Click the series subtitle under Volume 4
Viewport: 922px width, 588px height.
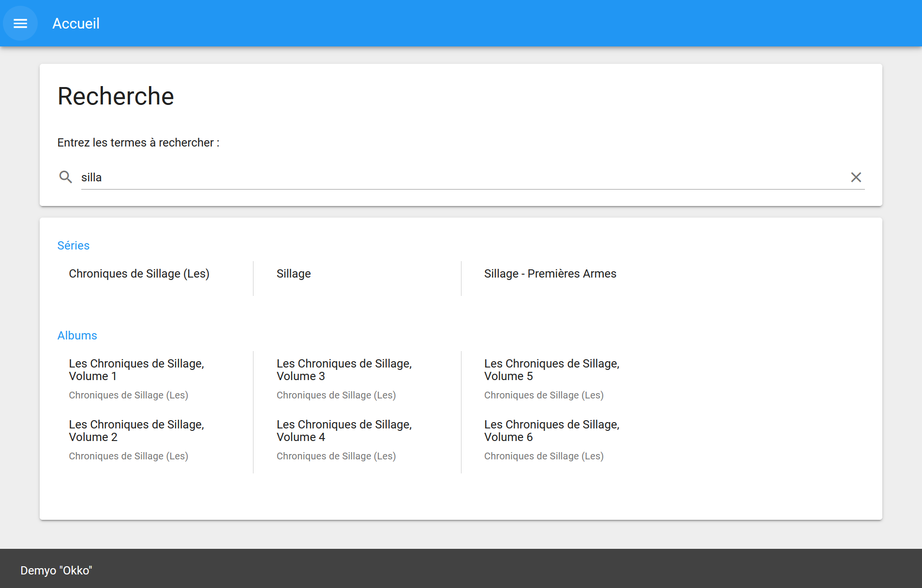(336, 456)
